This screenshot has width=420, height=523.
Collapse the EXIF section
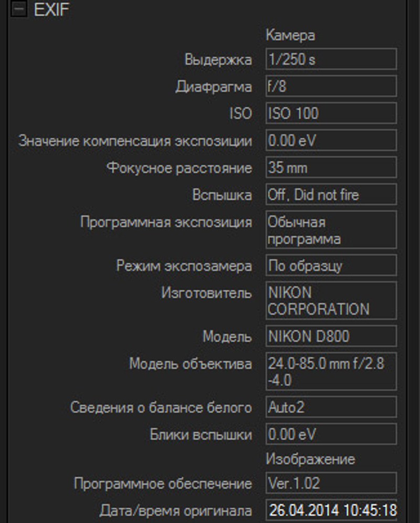tap(19, 9)
